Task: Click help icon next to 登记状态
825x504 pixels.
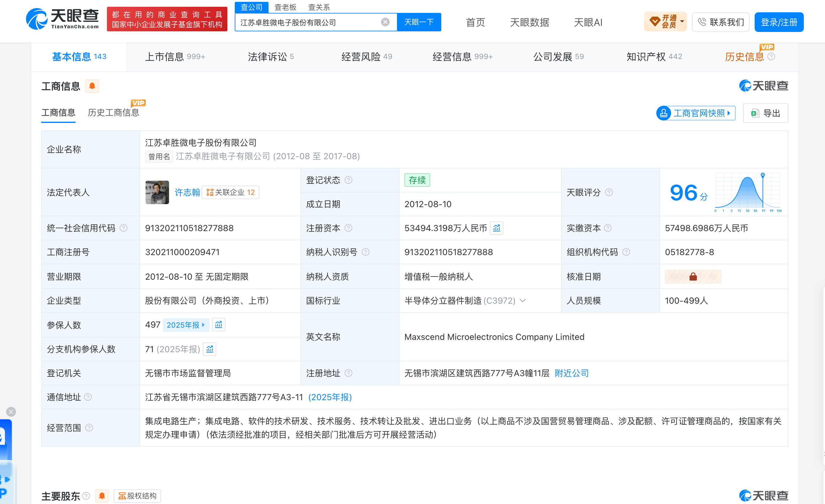Action: [348, 180]
